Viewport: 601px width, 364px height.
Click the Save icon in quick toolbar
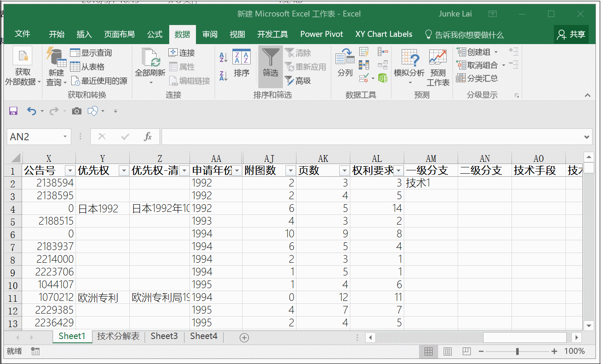(x=14, y=111)
